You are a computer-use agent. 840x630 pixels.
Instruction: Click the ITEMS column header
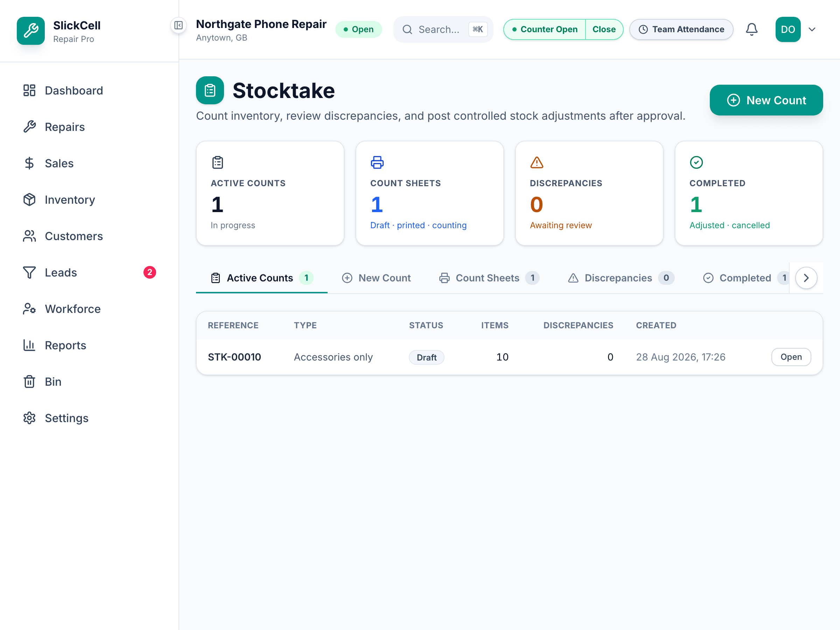click(x=495, y=325)
